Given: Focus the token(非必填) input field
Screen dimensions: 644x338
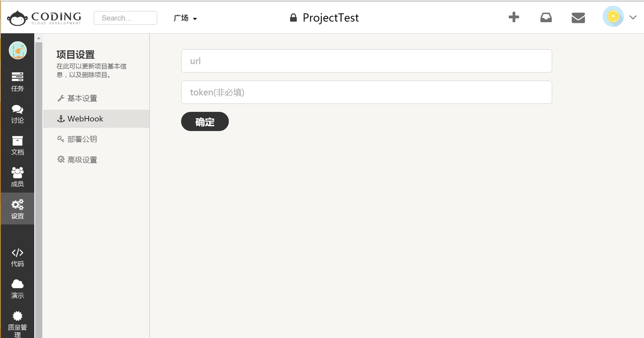Looking at the screenshot, I should click(x=366, y=92).
